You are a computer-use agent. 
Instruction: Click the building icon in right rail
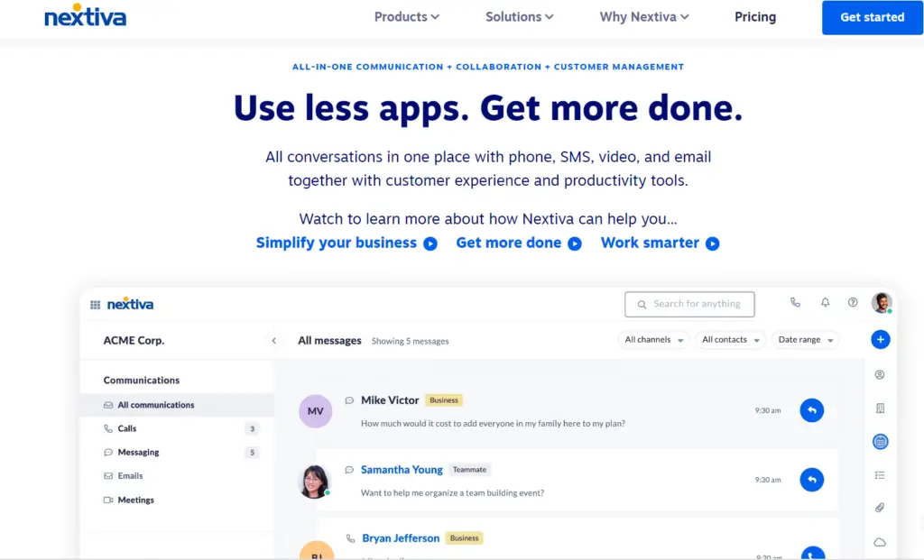pos(880,409)
